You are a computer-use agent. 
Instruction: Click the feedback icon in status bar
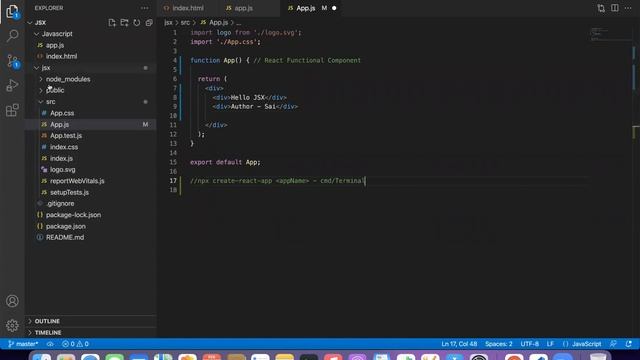click(x=613, y=344)
